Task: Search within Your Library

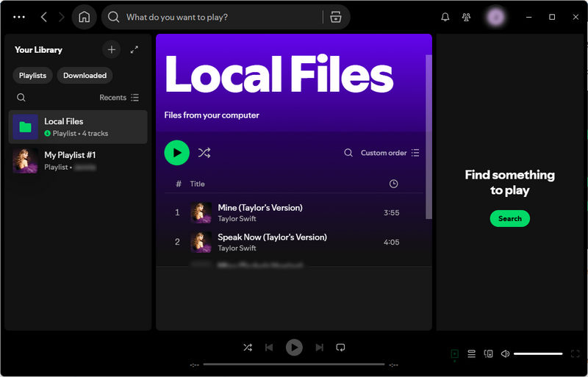Action: 21,98
